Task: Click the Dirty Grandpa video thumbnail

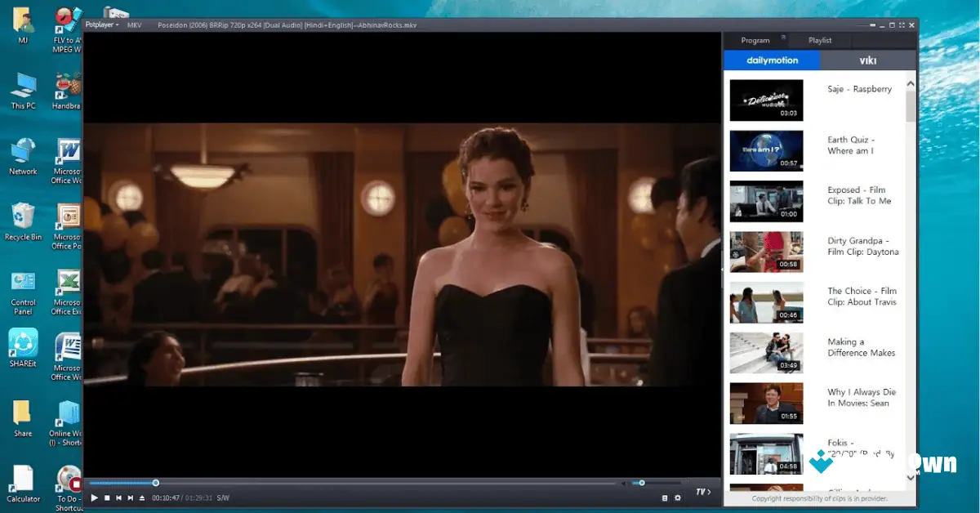Action: pyautogui.click(x=766, y=252)
